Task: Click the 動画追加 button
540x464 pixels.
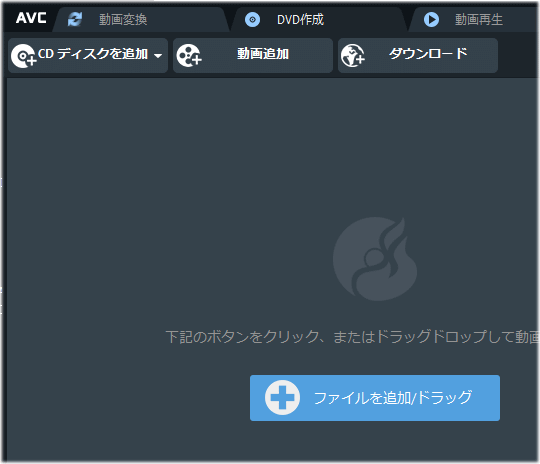Action: tap(253, 55)
